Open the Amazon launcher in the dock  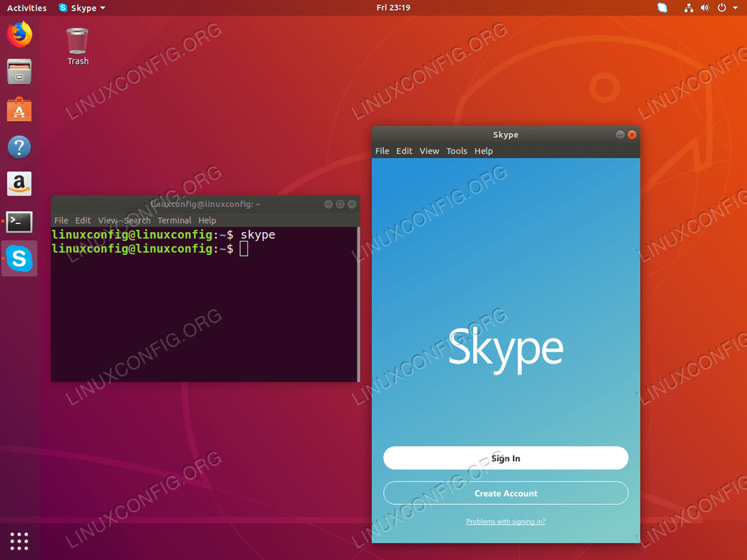[19, 184]
